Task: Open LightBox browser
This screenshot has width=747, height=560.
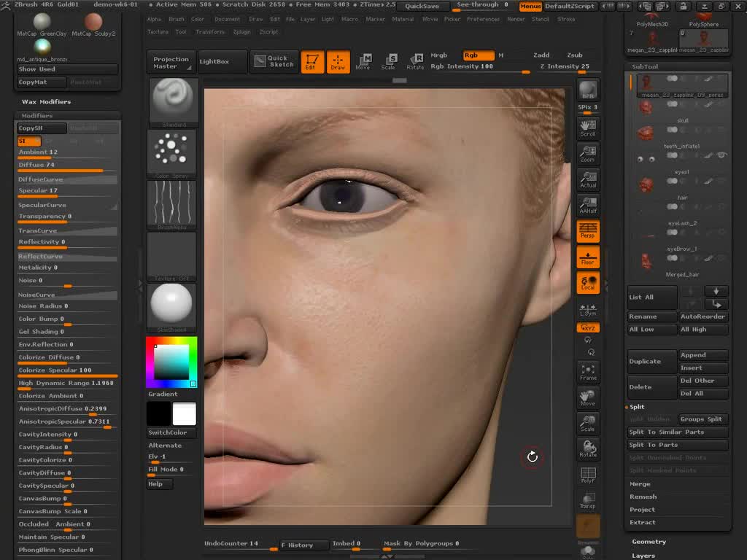Action: tap(222, 61)
